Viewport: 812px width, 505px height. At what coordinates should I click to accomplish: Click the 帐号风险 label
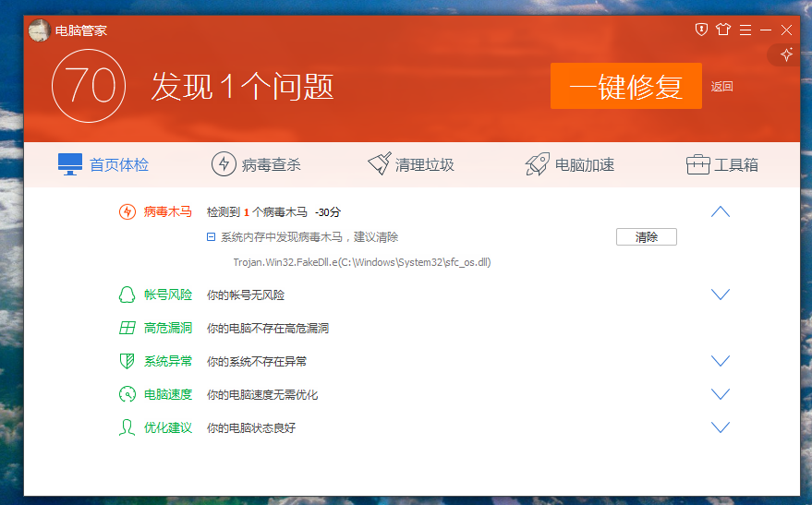point(168,295)
